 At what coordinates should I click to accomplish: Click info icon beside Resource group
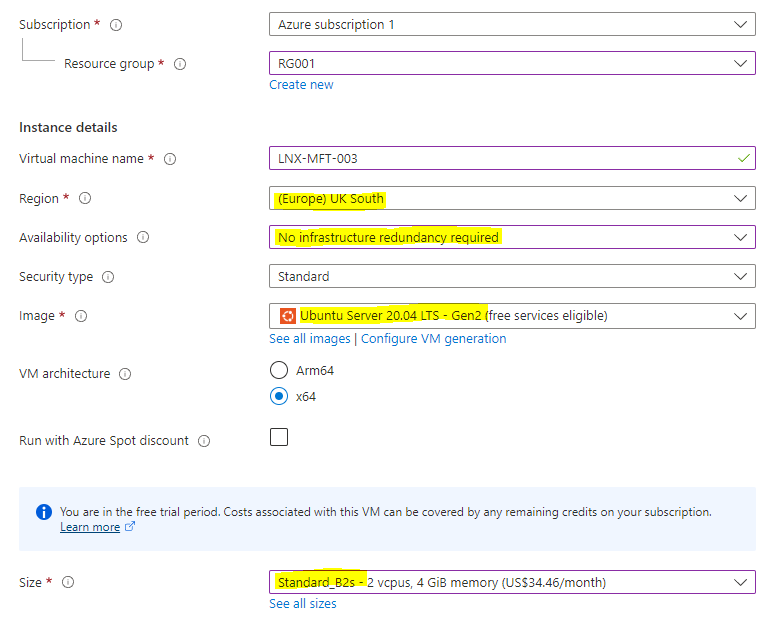click(x=180, y=64)
